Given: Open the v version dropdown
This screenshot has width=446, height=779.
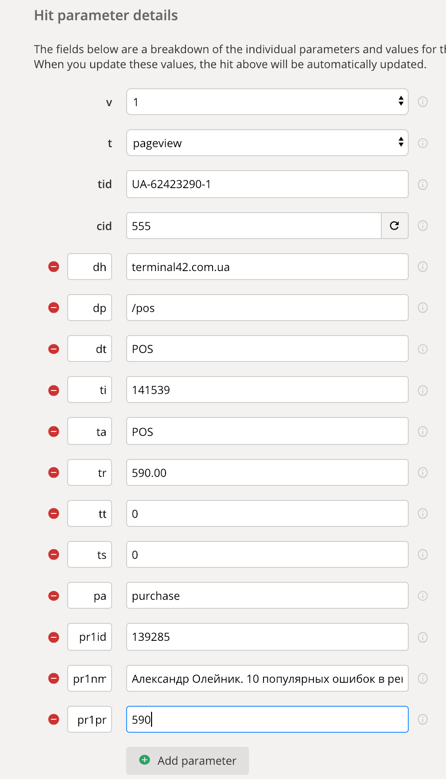Looking at the screenshot, I should click(x=267, y=102).
